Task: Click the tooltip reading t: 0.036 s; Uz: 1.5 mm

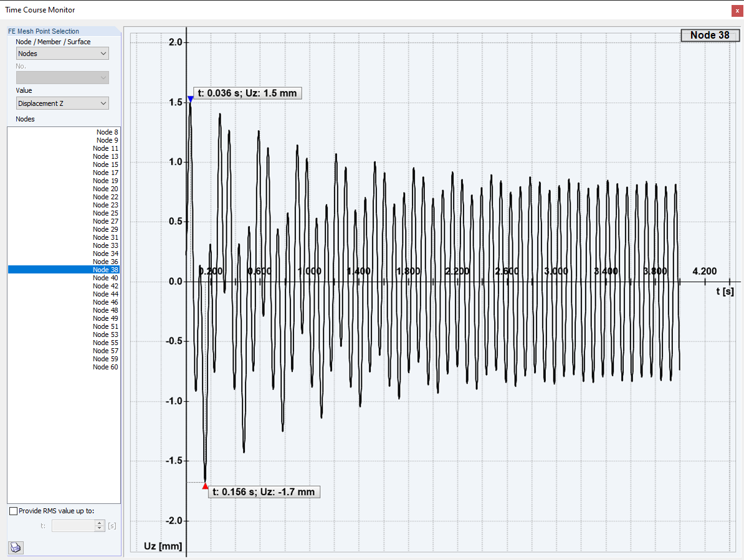Action: (247, 92)
